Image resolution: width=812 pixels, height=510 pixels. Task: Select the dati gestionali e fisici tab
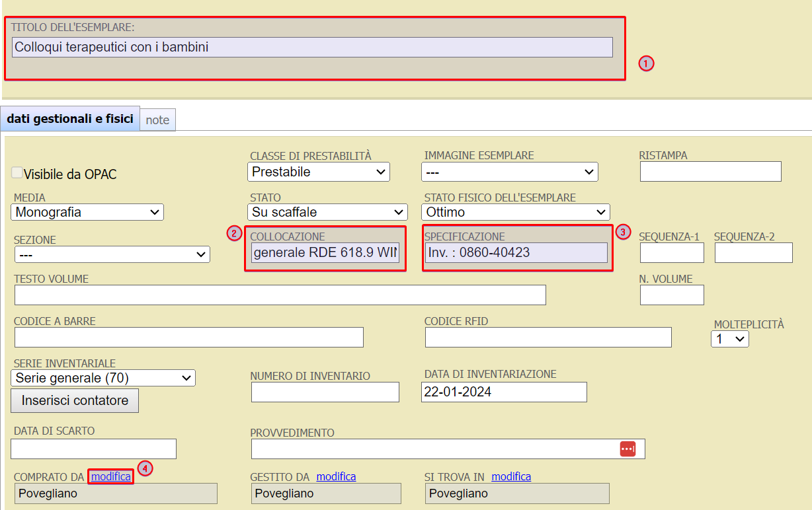click(70, 119)
